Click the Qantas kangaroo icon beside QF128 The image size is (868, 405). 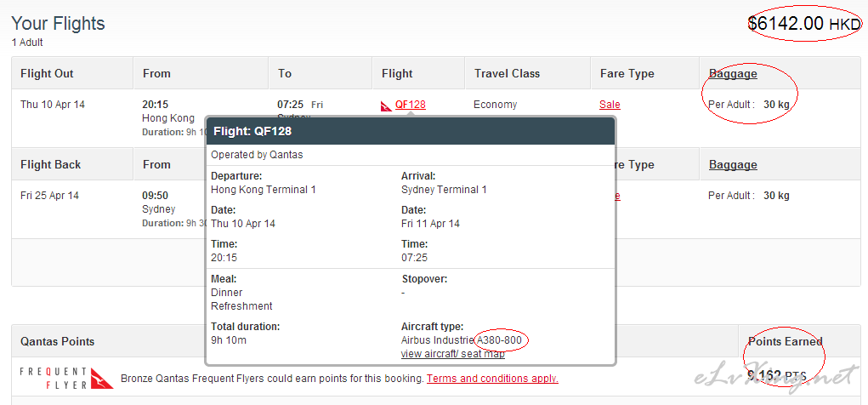click(387, 106)
